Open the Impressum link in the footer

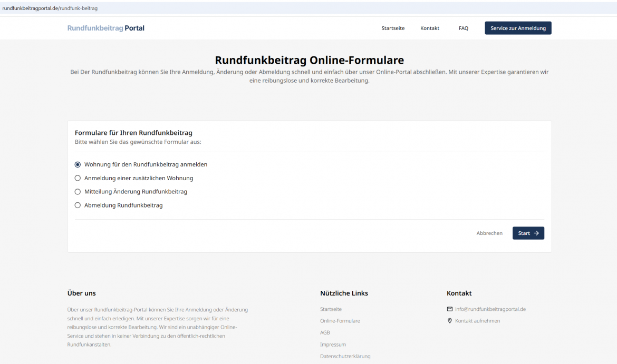[x=333, y=344]
